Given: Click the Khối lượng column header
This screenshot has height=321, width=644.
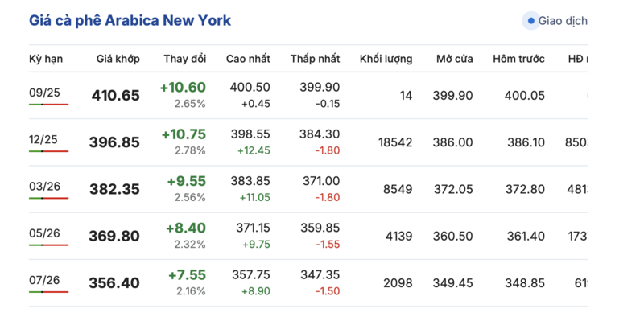Looking at the screenshot, I should coord(386,59).
